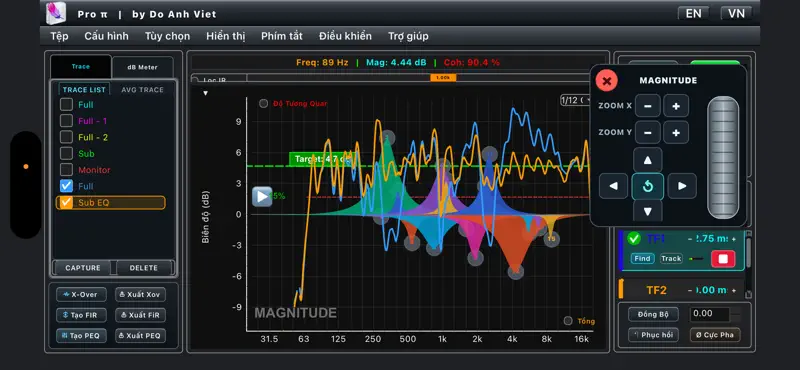Click the Ø Cực Pha polarity button
The height and width of the screenshot is (370, 800).
click(715, 335)
